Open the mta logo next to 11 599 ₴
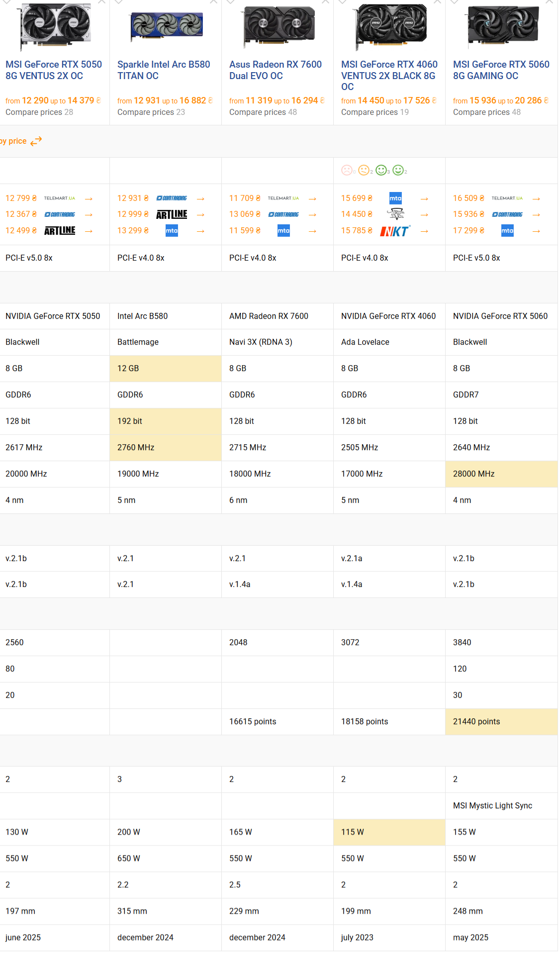The image size is (560, 958). point(283,231)
